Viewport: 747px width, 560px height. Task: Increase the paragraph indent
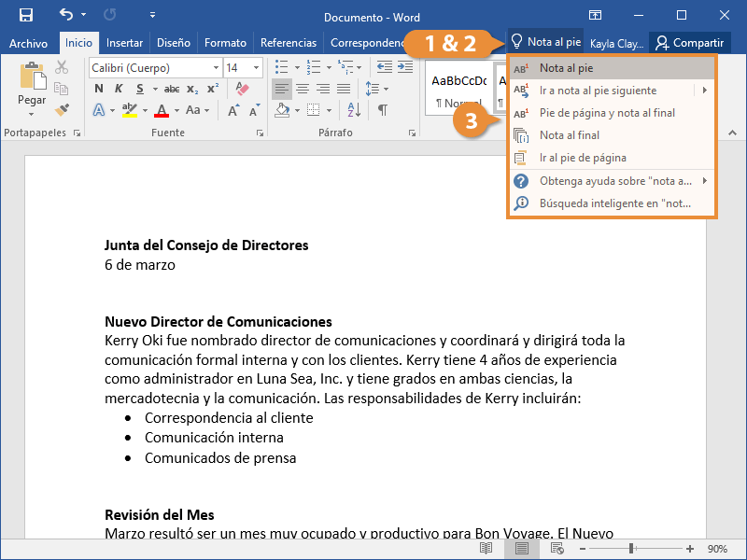405,67
